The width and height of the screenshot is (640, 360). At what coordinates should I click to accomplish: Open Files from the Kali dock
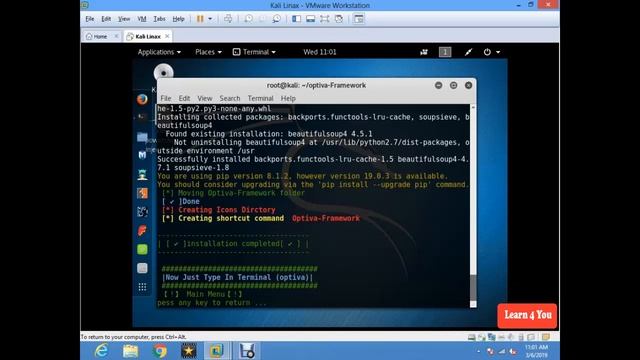pyautogui.click(x=142, y=137)
